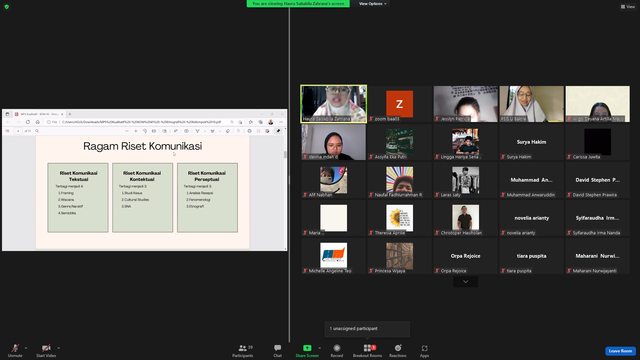Unmute the microphone
The image size is (640, 360).
[15, 350]
